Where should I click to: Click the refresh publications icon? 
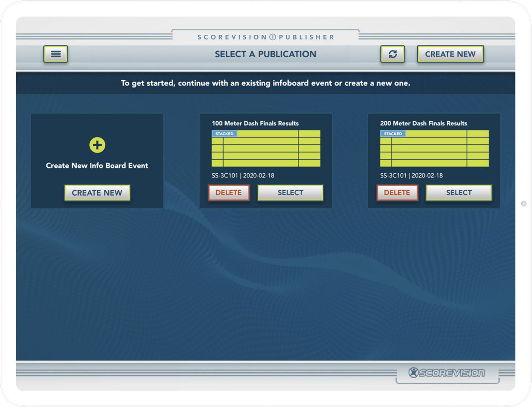(x=392, y=54)
